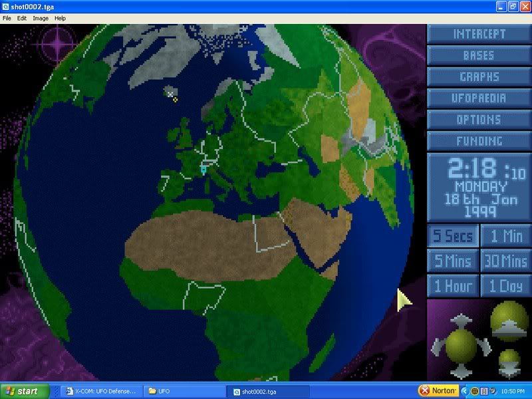Set time speed to 5 Mins
This screenshot has height=399, width=532.
pos(453,261)
